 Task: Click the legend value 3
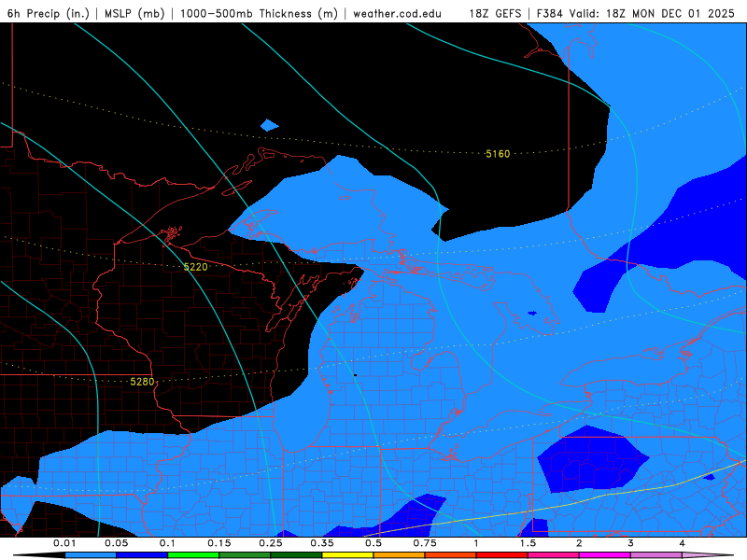631,543
